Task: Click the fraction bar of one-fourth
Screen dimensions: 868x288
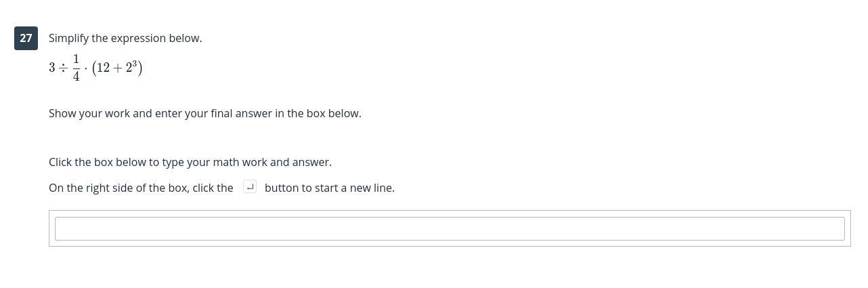Action: [x=77, y=68]
